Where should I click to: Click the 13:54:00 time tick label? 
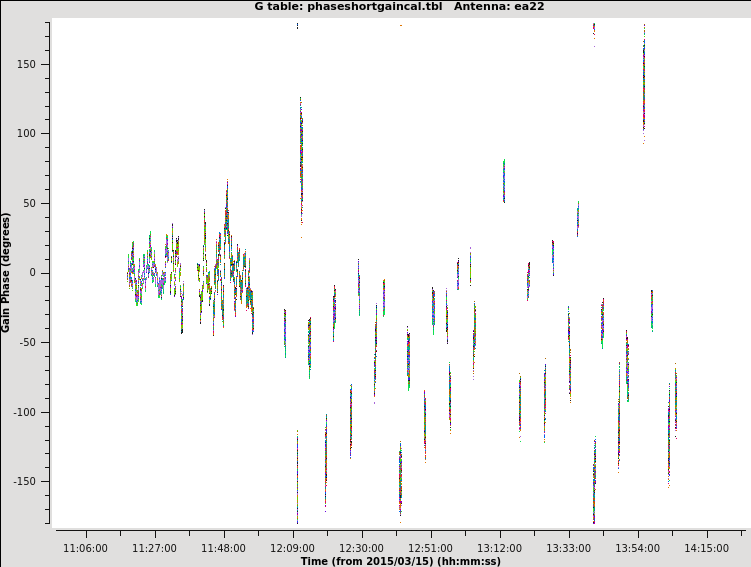(x=637, y=548)
